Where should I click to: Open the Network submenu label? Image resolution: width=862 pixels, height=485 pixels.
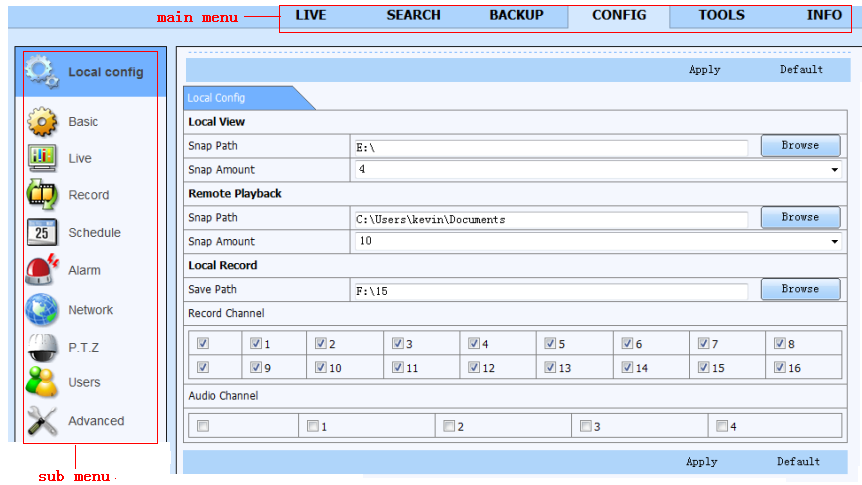90,310
